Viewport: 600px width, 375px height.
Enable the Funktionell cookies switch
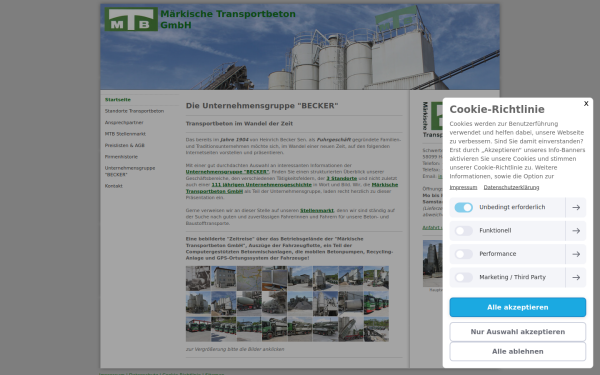click(x=463, y=231)
